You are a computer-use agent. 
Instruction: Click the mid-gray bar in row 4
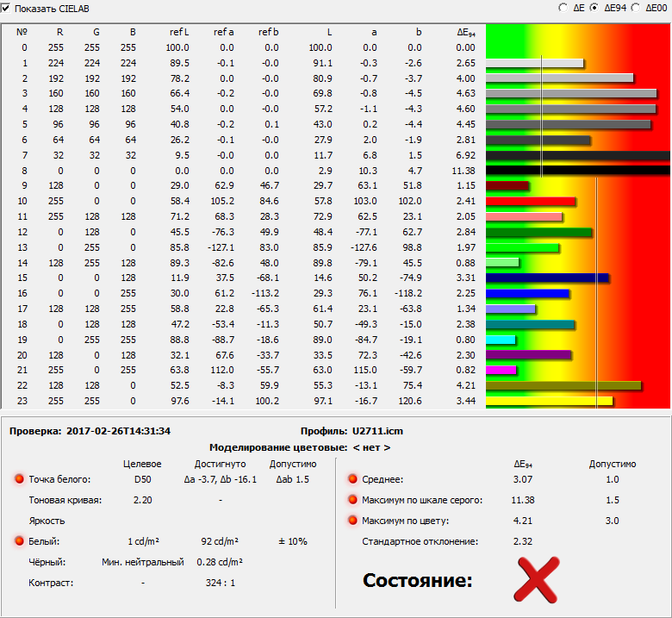[571, 109]
